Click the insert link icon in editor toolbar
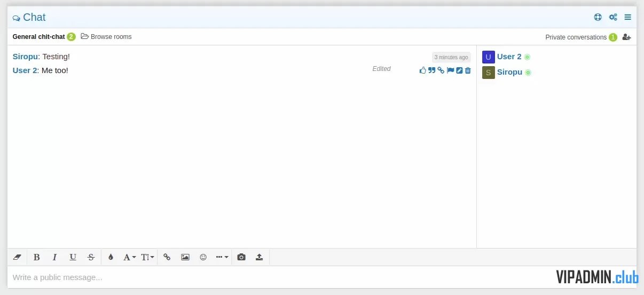 167,257
